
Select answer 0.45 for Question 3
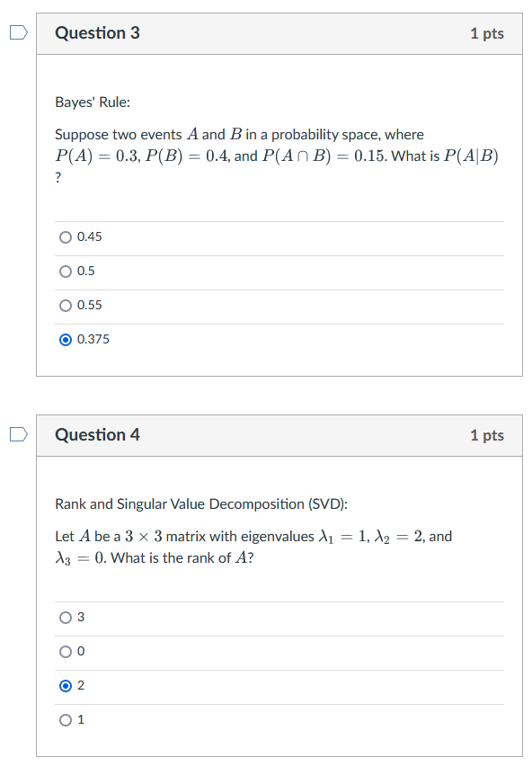tap(65, 236)
